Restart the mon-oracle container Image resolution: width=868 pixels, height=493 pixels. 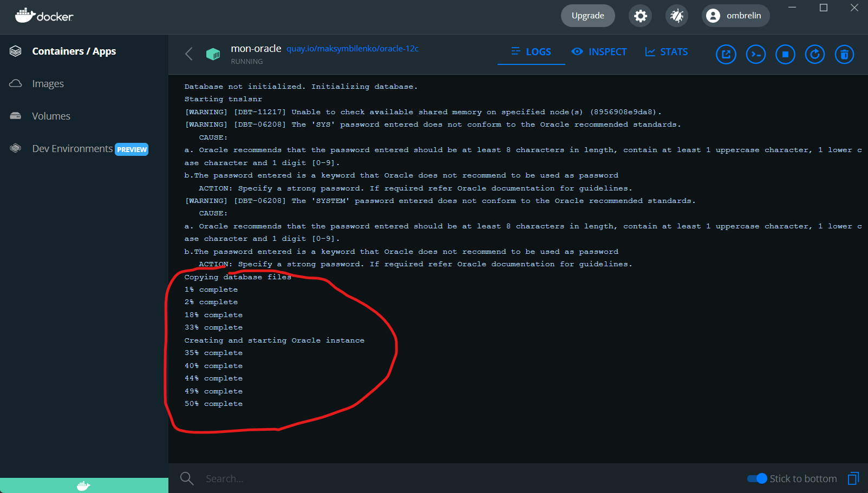pos(815,54)
